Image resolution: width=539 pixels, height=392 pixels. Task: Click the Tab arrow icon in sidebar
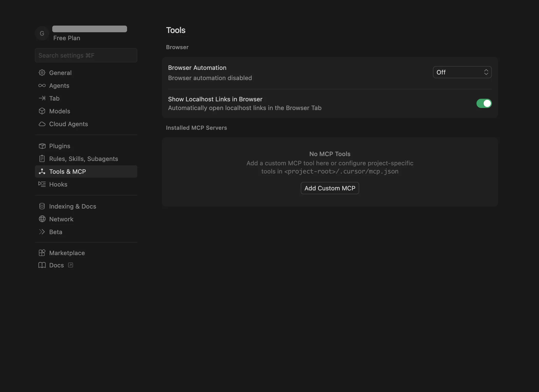(42, 98)
